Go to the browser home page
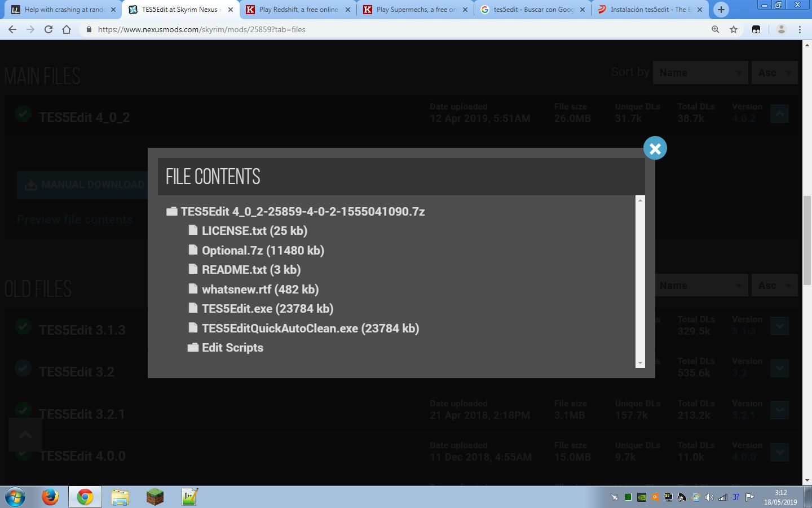The image size is (812, 508). coord(67,29)
